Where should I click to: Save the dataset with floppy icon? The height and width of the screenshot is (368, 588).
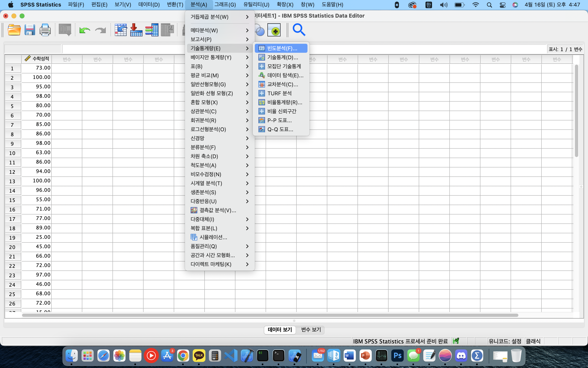pyautogui.click(x=30, y=30)
